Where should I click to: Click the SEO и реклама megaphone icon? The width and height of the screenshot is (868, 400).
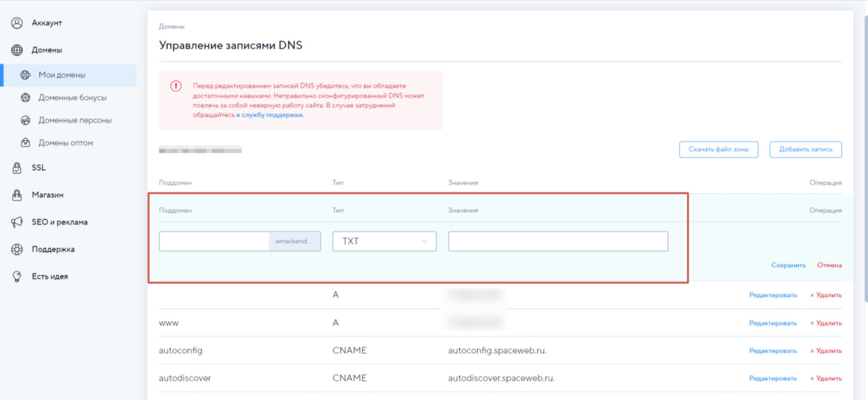(17, 222)
